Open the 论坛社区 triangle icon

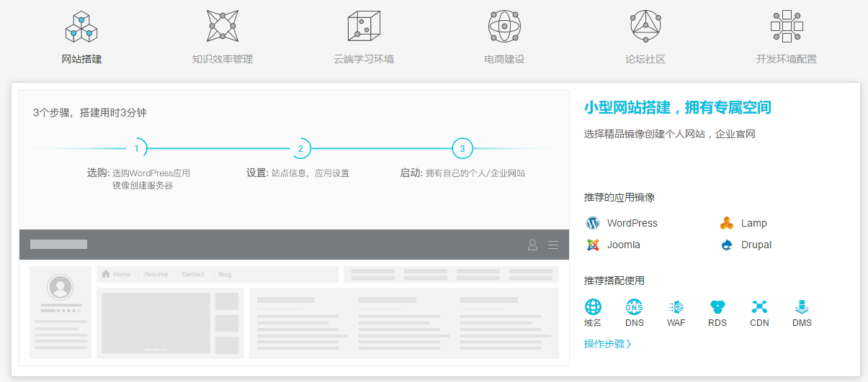coord(645,27)
